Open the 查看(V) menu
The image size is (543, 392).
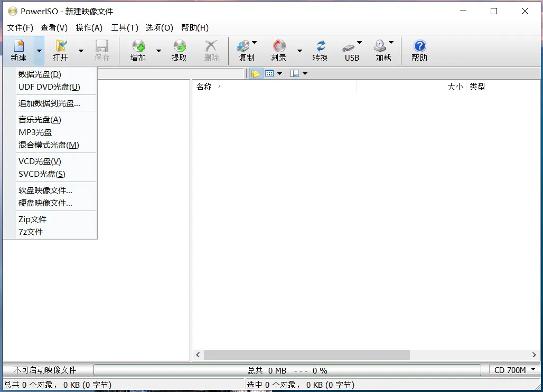pyautogui.click(x=54, y=27)
